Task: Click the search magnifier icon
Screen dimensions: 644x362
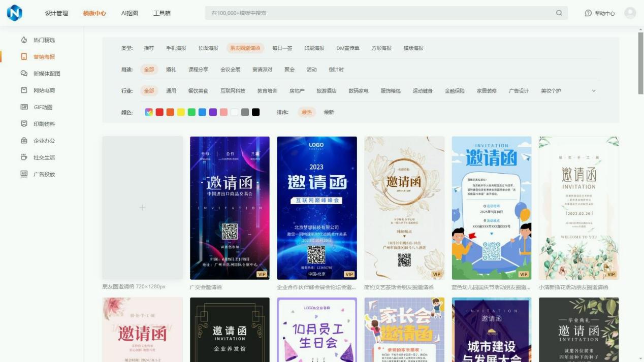Action: pyautogui.click(x=559, y=13)
